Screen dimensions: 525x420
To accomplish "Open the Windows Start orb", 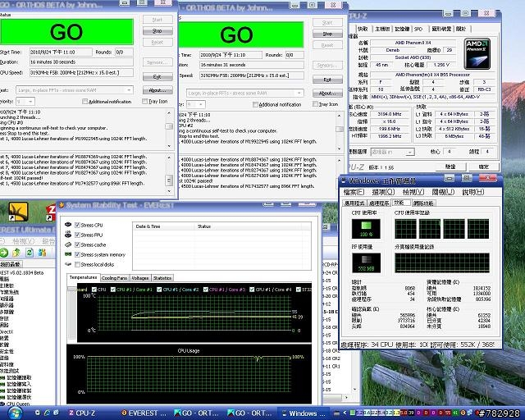I will pos(15,413).
